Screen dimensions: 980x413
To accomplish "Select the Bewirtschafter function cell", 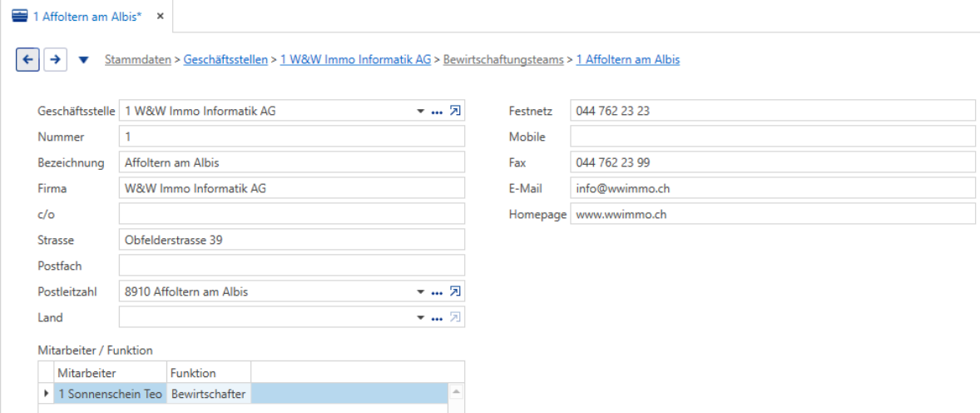I will [x=209, y=394].
